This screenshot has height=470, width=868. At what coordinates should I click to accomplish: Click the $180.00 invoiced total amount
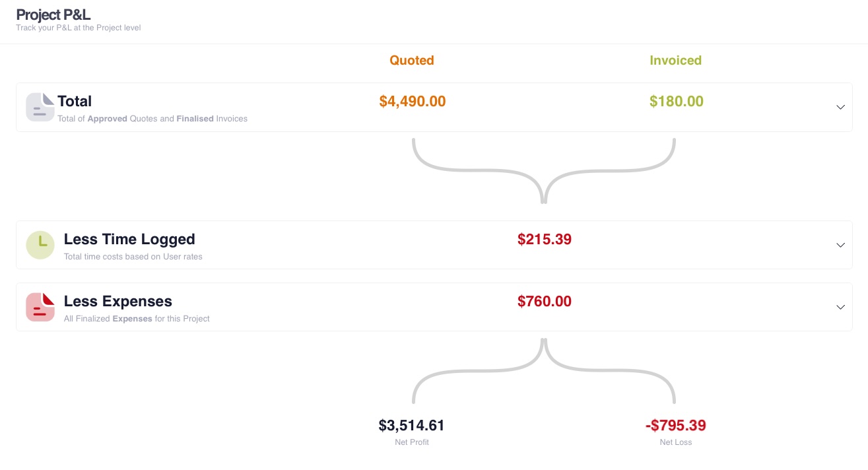pyautogui.click(x=677, y=101)
